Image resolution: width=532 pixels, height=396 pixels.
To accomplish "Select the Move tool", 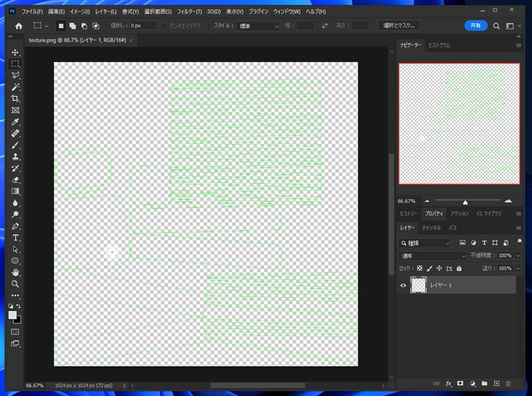I will 15,53.
